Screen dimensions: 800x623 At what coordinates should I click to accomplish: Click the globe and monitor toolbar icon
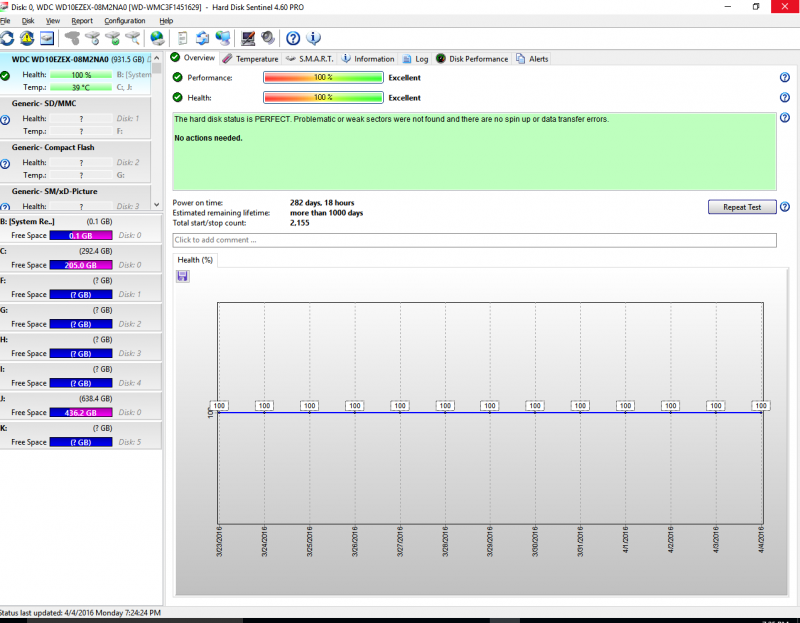click(223, 38)
